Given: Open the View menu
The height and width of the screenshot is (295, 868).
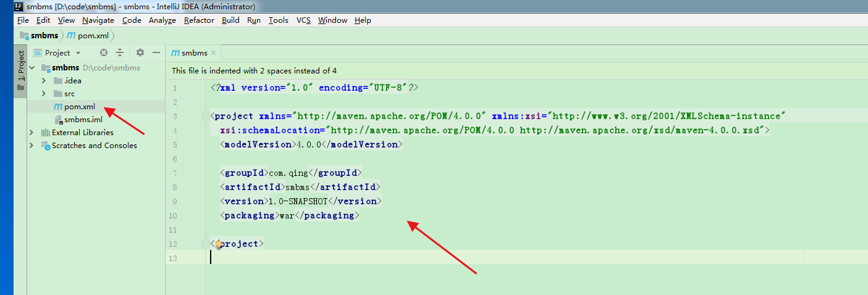Looking at the screenshot, I should tap(66, 20).
